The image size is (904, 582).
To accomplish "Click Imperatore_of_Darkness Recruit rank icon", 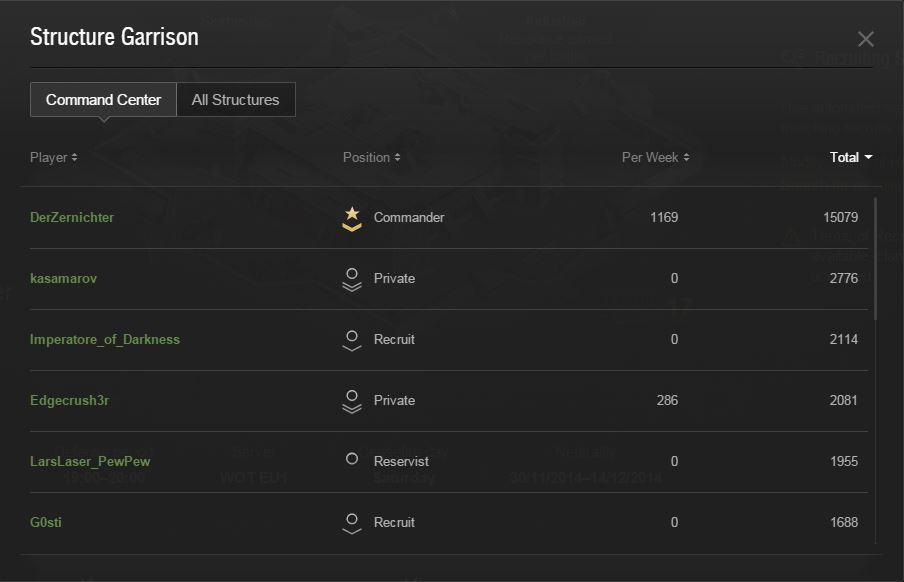I will (x=351, y=340).
